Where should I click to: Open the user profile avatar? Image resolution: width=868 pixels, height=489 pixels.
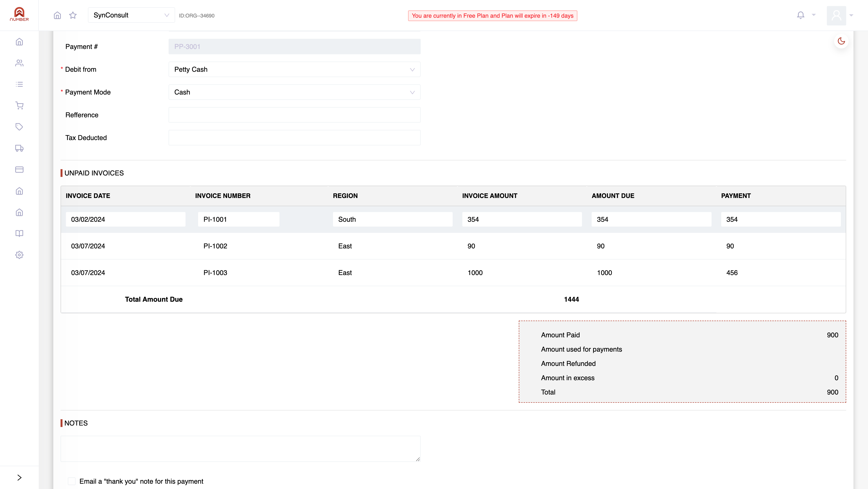point(836,16)
